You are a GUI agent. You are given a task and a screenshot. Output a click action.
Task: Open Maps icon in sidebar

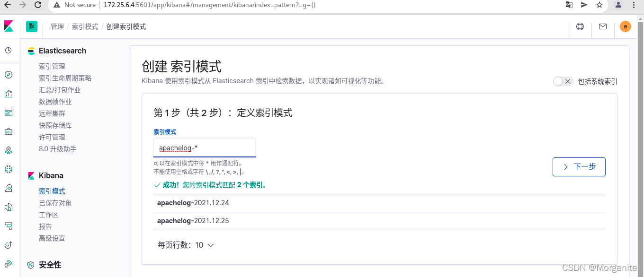pyautogui.click(x=9, y=150)
